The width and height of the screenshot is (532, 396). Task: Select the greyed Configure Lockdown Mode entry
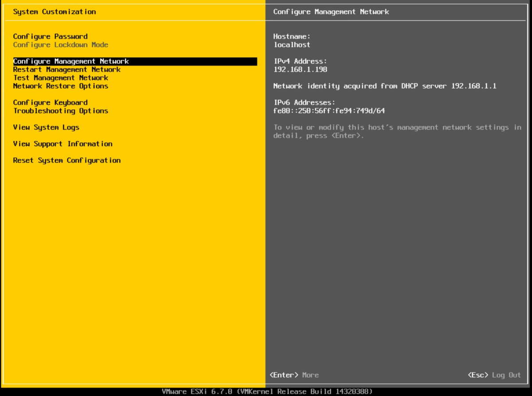(60, 45)
